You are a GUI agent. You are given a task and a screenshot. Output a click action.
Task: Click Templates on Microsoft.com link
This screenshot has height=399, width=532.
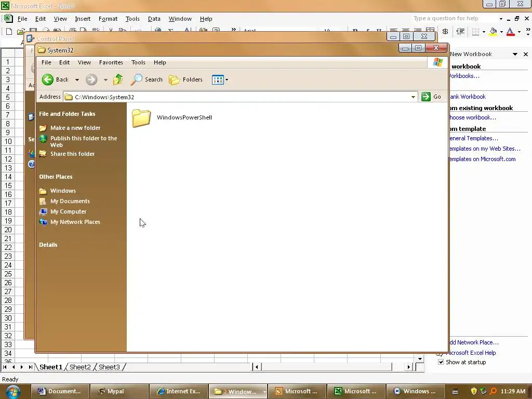(482, 159)
